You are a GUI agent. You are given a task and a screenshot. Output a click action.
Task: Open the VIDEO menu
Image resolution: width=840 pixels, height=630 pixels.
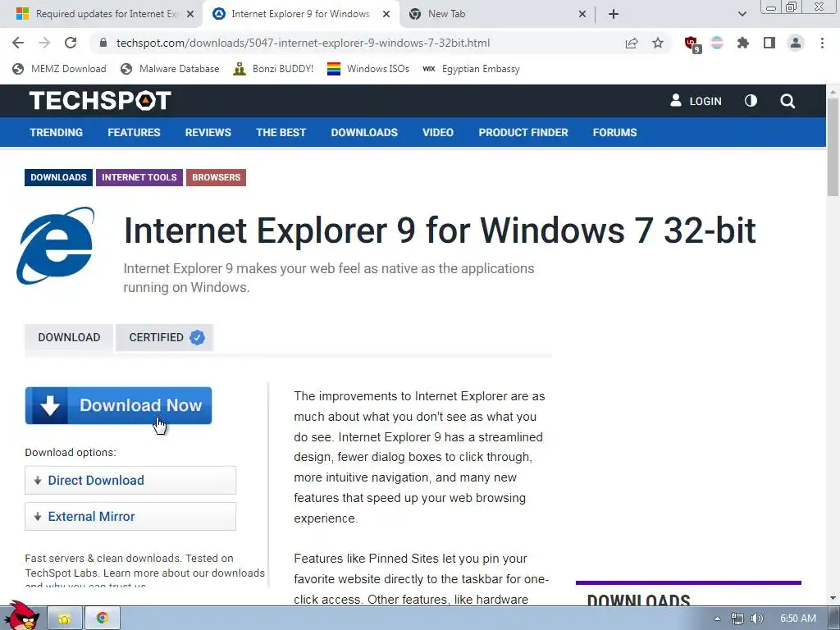(438, 132)
